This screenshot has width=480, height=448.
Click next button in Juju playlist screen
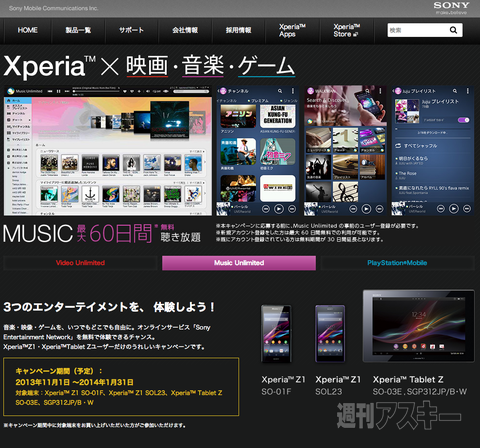(467, 209)
